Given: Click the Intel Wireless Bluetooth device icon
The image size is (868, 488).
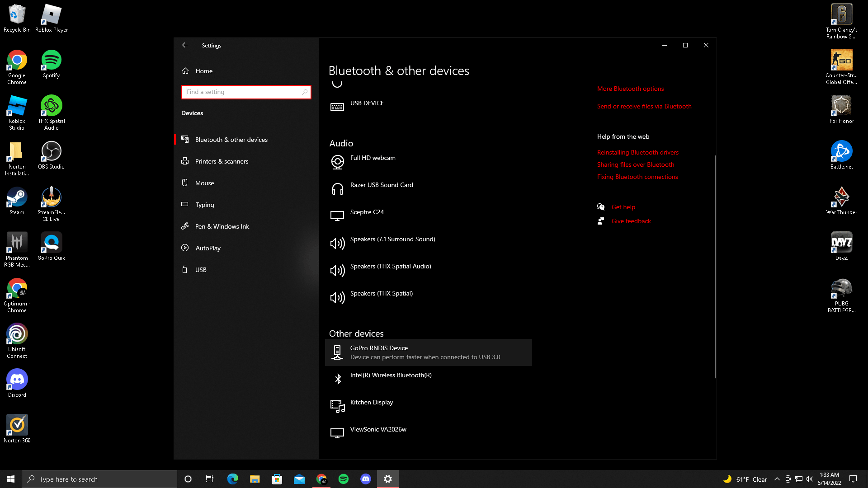Looking at the screenshot, I should 337,379.
